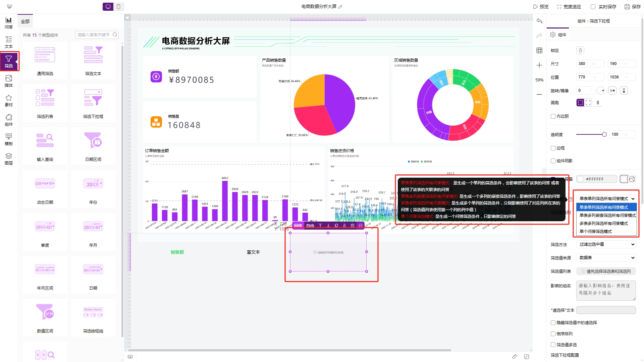644x362 pixels.
Task: Select 单个问答筛选模式 dropdown option
Action: point(596,231)
